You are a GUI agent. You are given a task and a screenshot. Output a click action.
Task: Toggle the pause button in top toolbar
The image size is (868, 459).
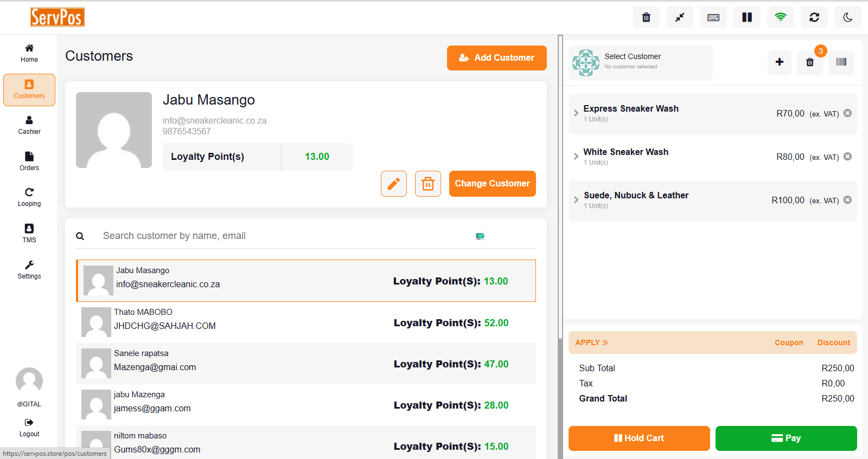coord(747,17)
